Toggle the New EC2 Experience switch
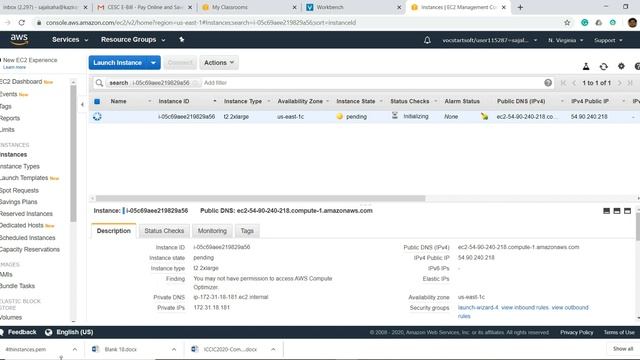 click(x=1, y=60)
